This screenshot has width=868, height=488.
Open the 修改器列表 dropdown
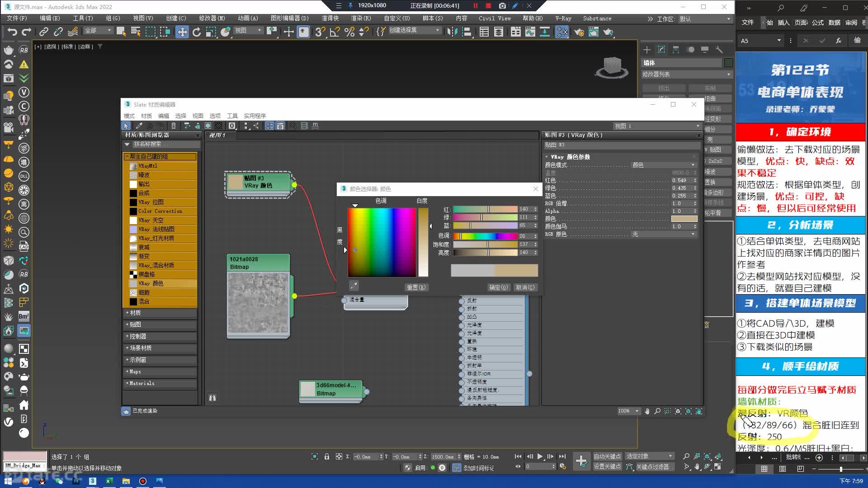point(687,74)
